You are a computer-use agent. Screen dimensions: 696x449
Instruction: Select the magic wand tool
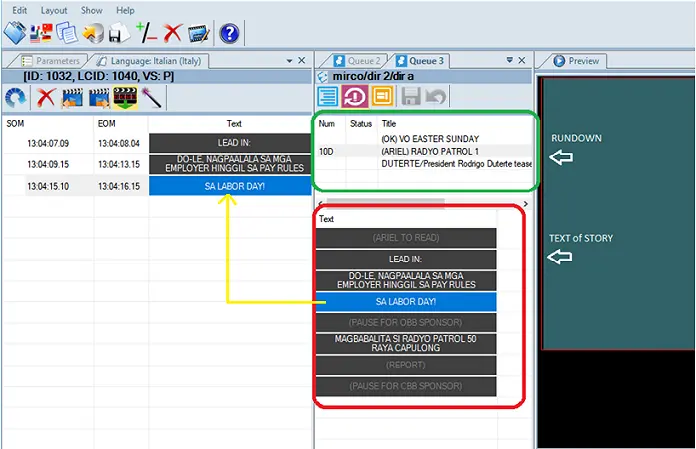(x=151, y=98)
